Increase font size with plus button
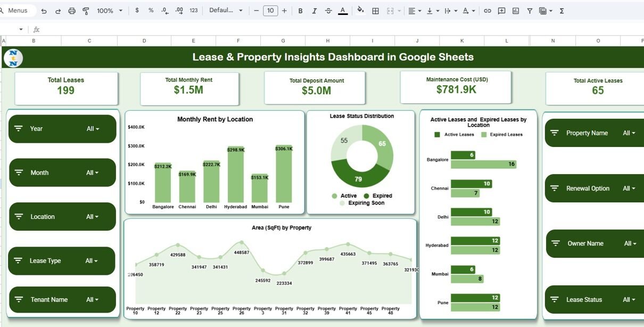Screen dimensions: 644x327 pyautogui.click(x=284, y=11)
